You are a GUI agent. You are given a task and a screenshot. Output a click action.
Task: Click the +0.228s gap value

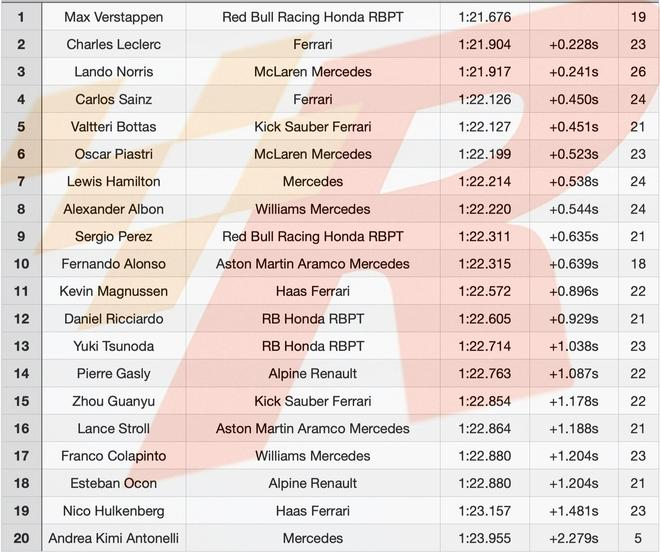574,44
